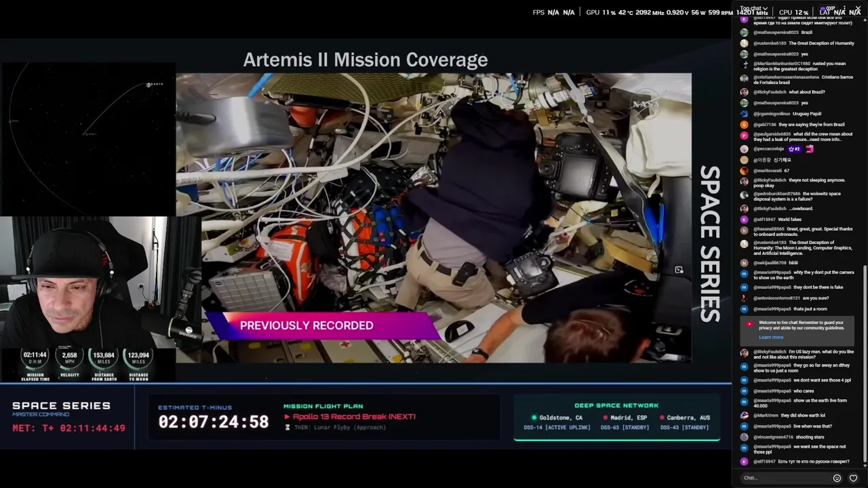The height and width of the screenshot is (488, 868).
Task: Click the vertical 'SPACE SERIES' side label
Action: [709, 244]
